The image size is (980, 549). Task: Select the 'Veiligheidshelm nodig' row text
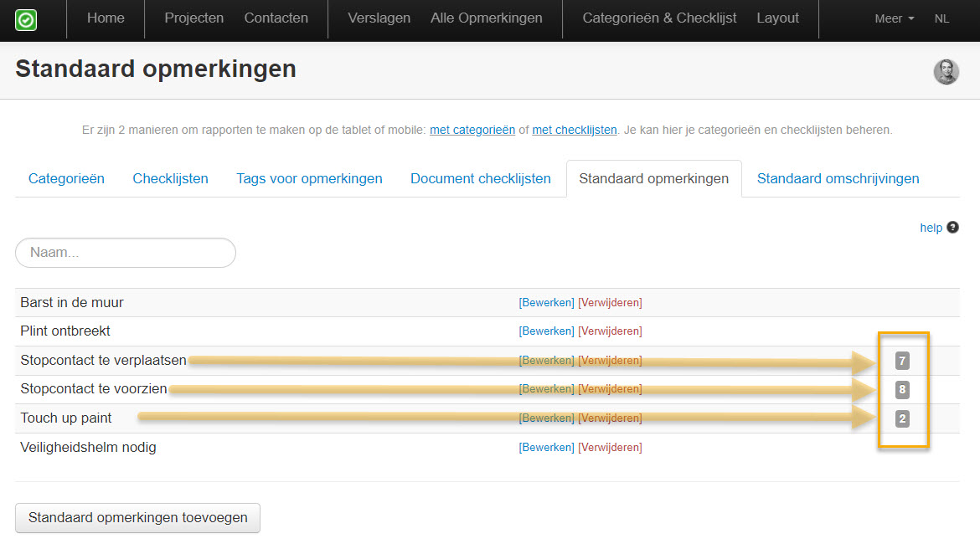[88, 447]
